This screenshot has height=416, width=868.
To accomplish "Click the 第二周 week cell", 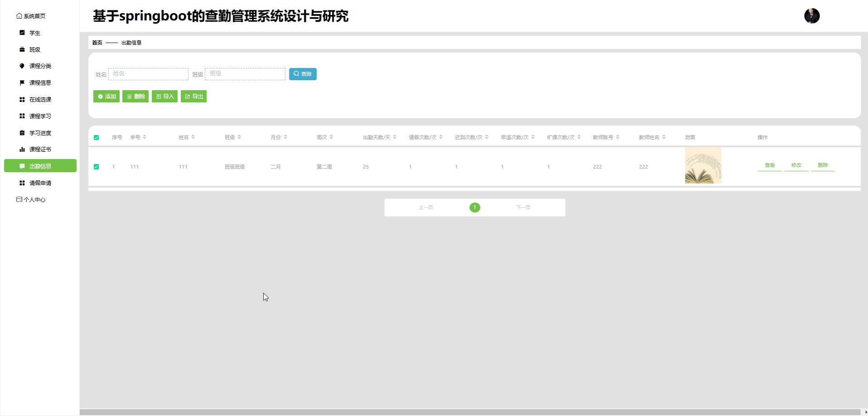I will pos(324,167).
